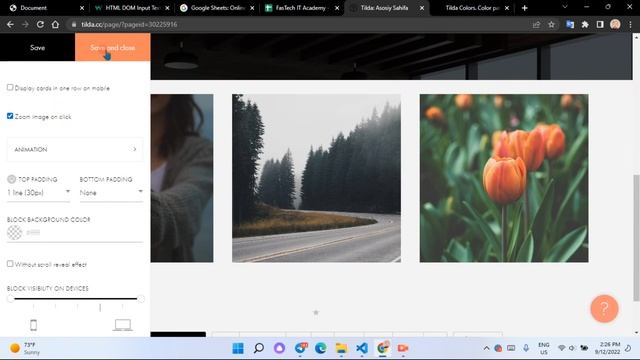Expand the Animation section
The image size is (640, 360).
(x=75, y=149)
